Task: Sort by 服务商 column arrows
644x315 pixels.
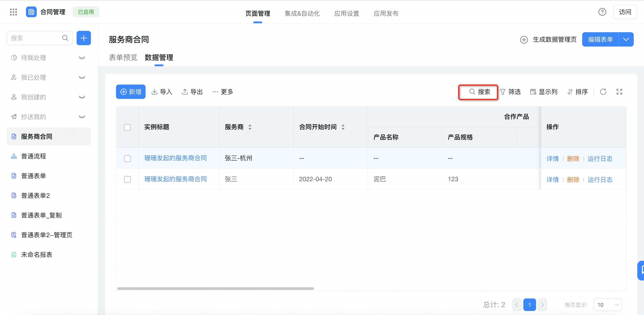Action: pyautogui.click(x=250, y=127)
